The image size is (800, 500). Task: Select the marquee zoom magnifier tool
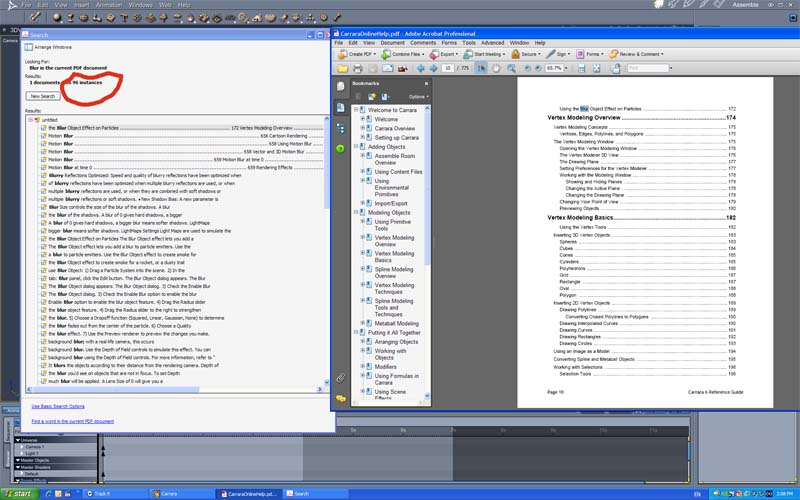pos(511,68)
